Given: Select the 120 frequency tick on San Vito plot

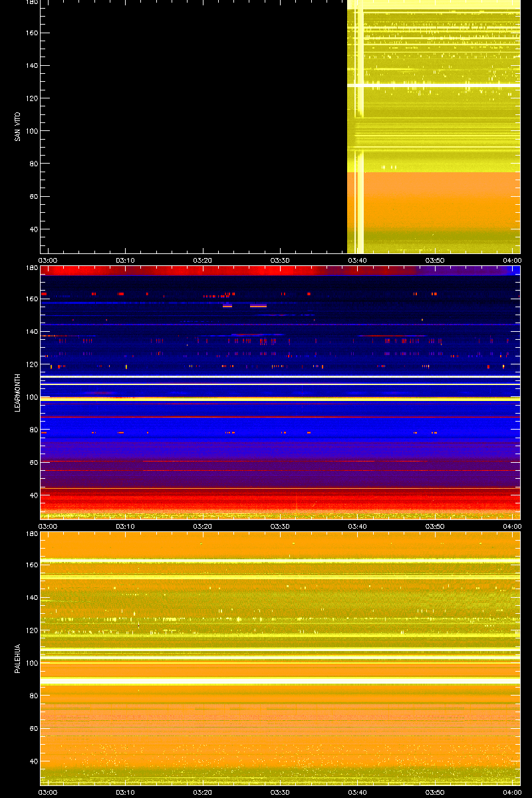Looking at the screenshot, I should click(32, 98).
